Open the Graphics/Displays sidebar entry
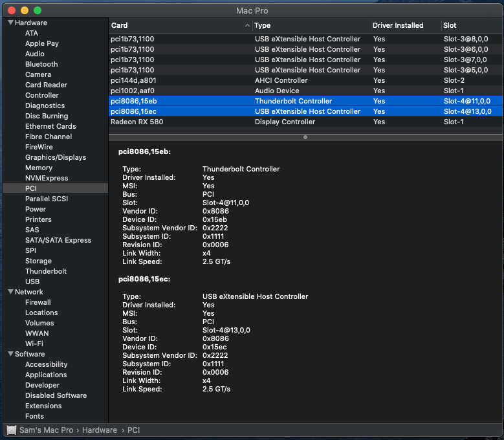This screenshot has width=504, height=440. (56, 157)
